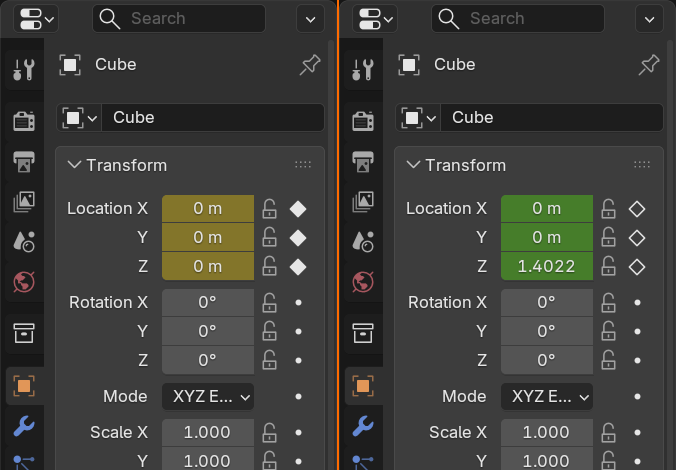Toggle Location Y lock in left panel

[269, 238]
